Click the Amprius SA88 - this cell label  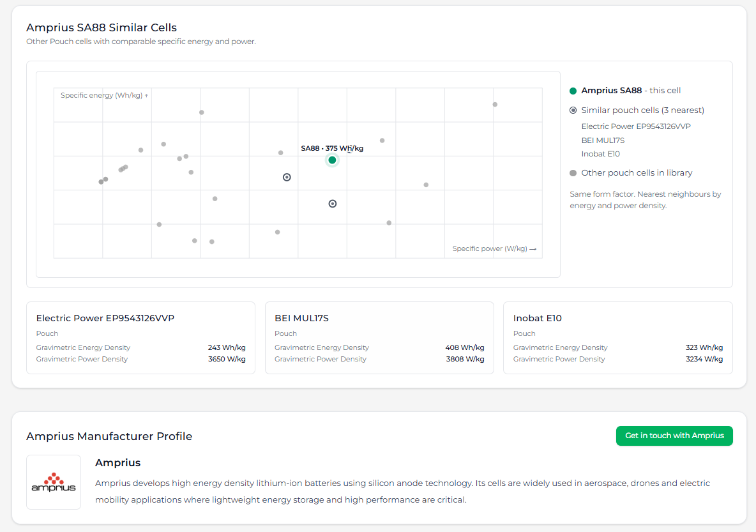pyautogui.click(x=631, y=90)
